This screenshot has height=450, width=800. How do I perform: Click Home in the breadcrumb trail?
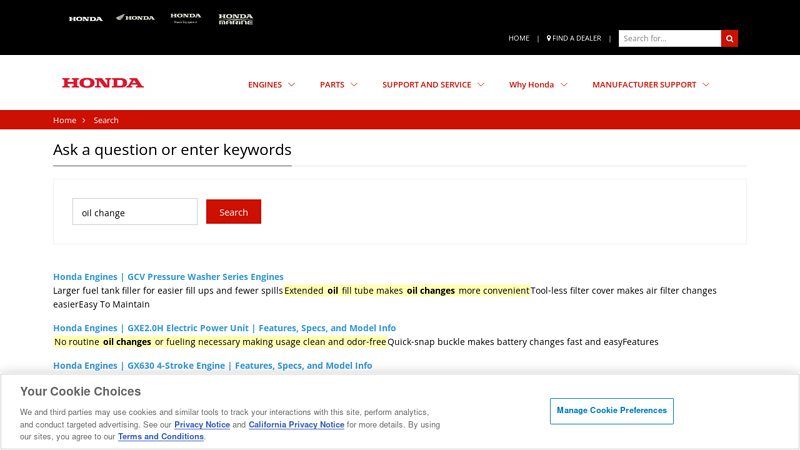tap(64, 120)
